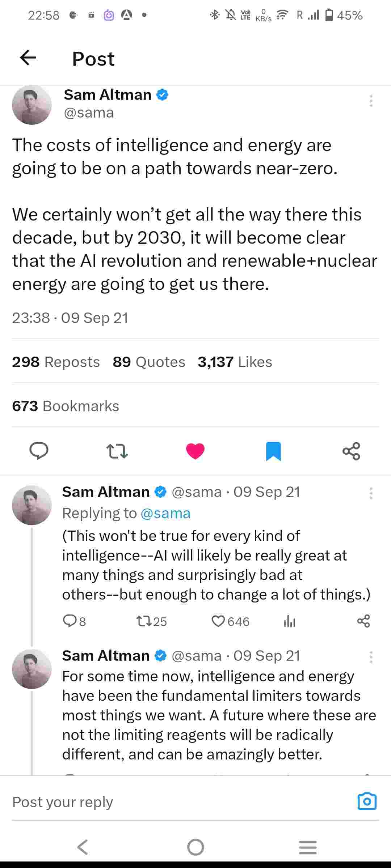391x868 pixels.
Task: Like the reply with 646 likes
Action: click(218, 621)
